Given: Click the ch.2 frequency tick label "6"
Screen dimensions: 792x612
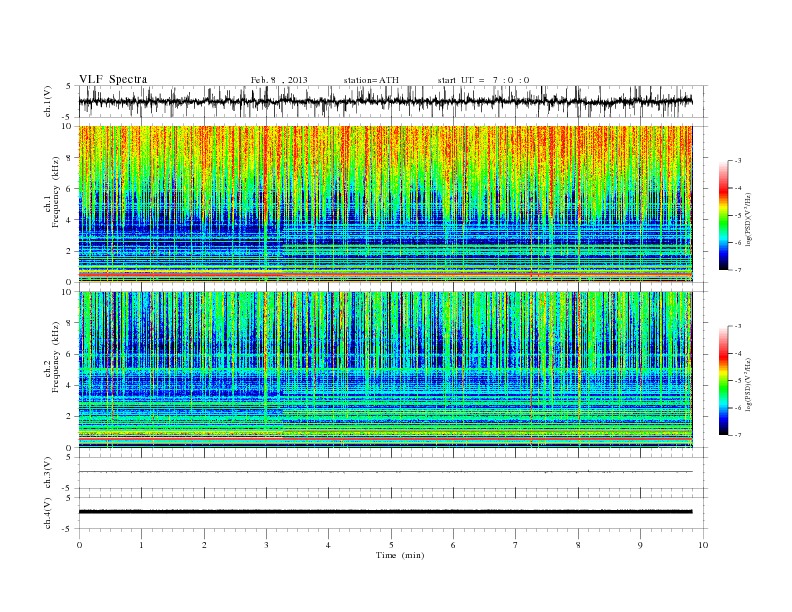Looking at the screenshot, I should [x=69, y=354].
